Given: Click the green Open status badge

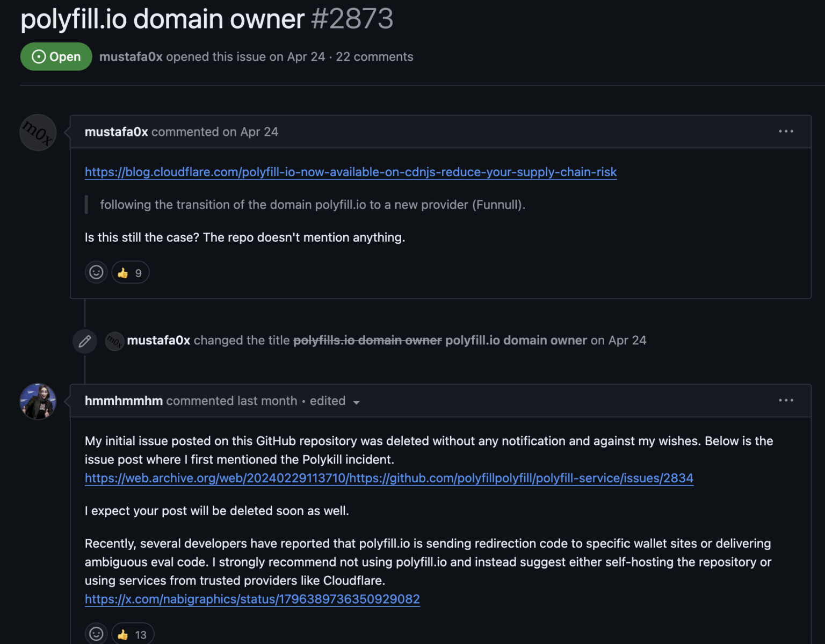Looking at the screenshot, I should [x=56, y=56].
